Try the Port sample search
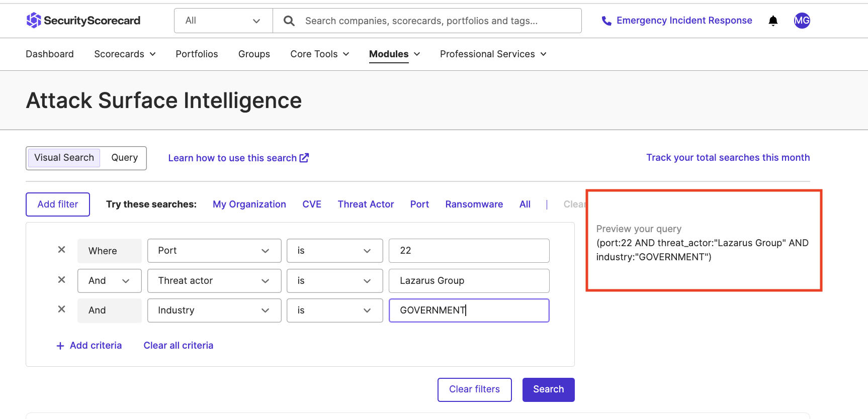The height and width of the screenshot is (419, 868). [x=419, y=204]
